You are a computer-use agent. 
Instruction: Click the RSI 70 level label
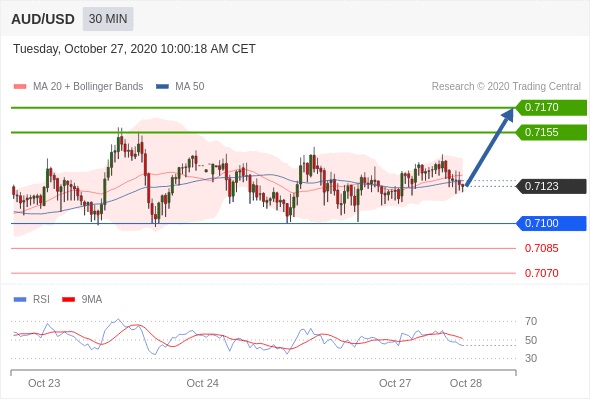pyautogui.click(x=531, y=321)
